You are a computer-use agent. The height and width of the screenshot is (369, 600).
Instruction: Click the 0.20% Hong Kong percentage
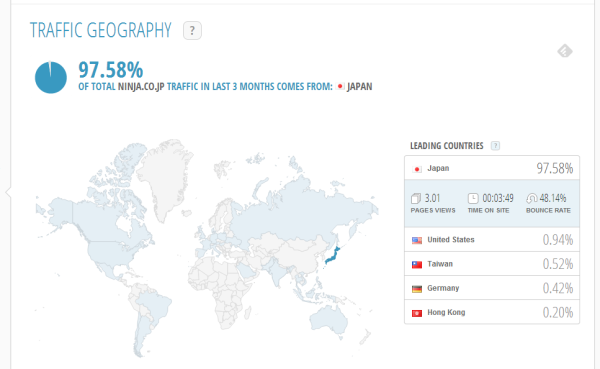pos(558,313)
